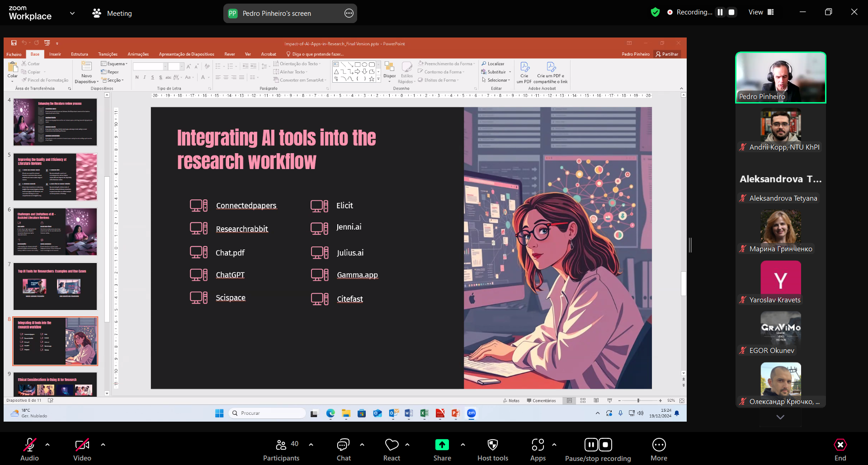Open Comentários pane in status bar
Image resolution: width=868 pixels, height=465 pixels.
tap(541, 400)
